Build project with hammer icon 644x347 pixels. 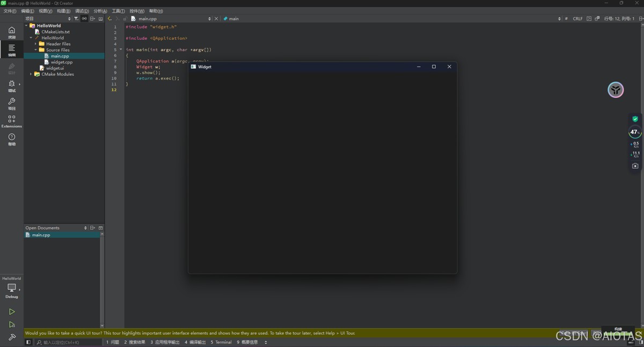tap(12, 337)
